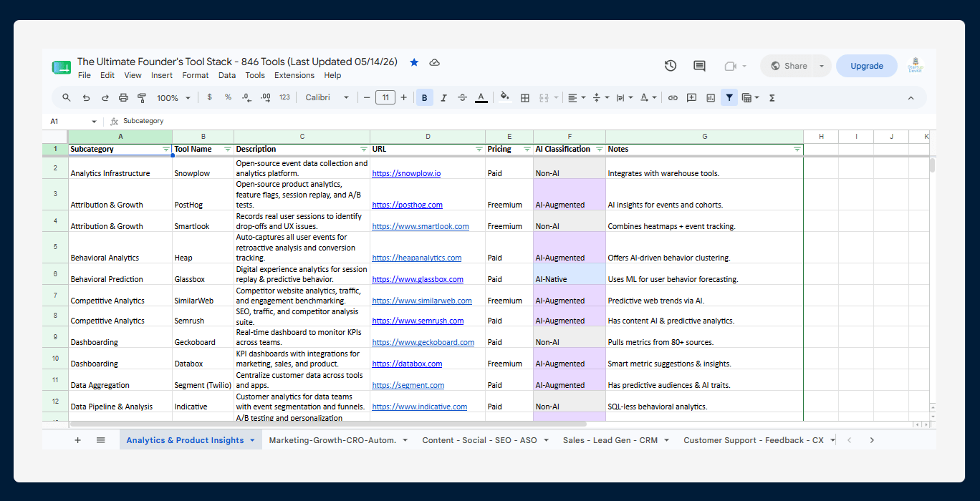Open the fill color picker
Screen dimensions: 980x501
[x=505, y=97]
